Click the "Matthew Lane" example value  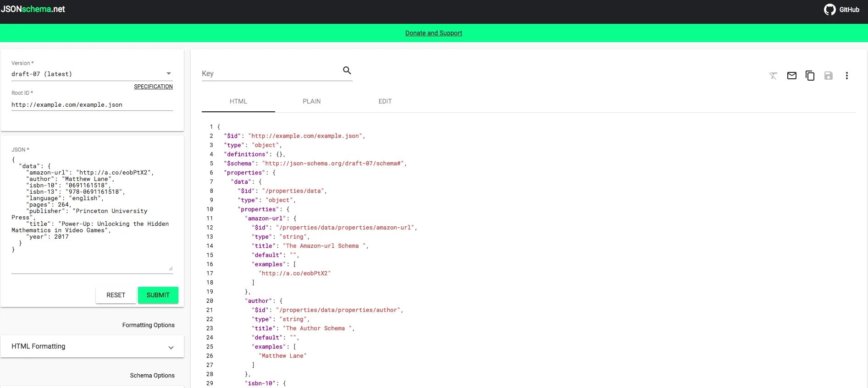[x=282, y=356]
